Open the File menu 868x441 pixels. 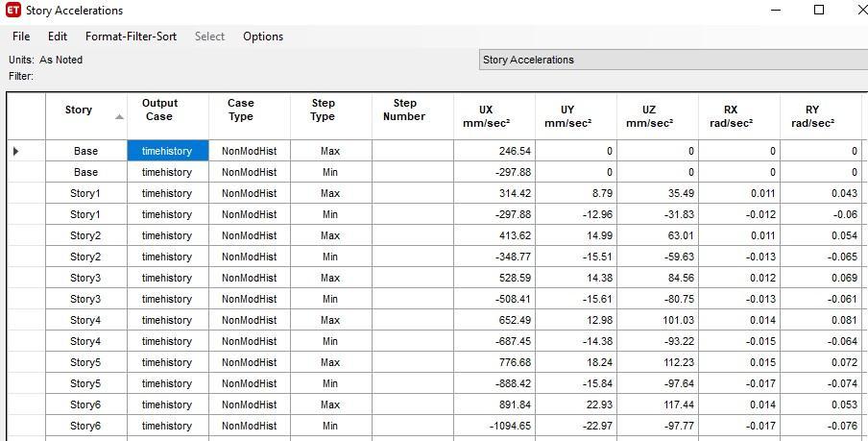point(21,37)
